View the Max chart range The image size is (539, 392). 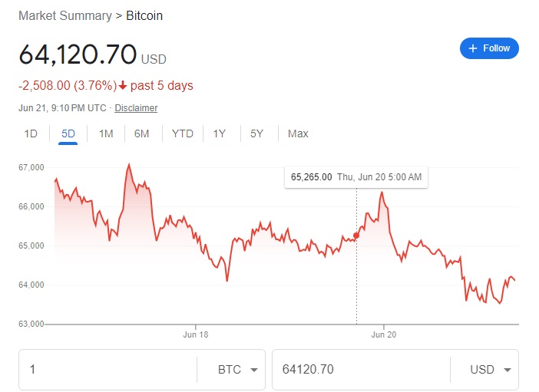pyautogui.click(x=298, y=133)
